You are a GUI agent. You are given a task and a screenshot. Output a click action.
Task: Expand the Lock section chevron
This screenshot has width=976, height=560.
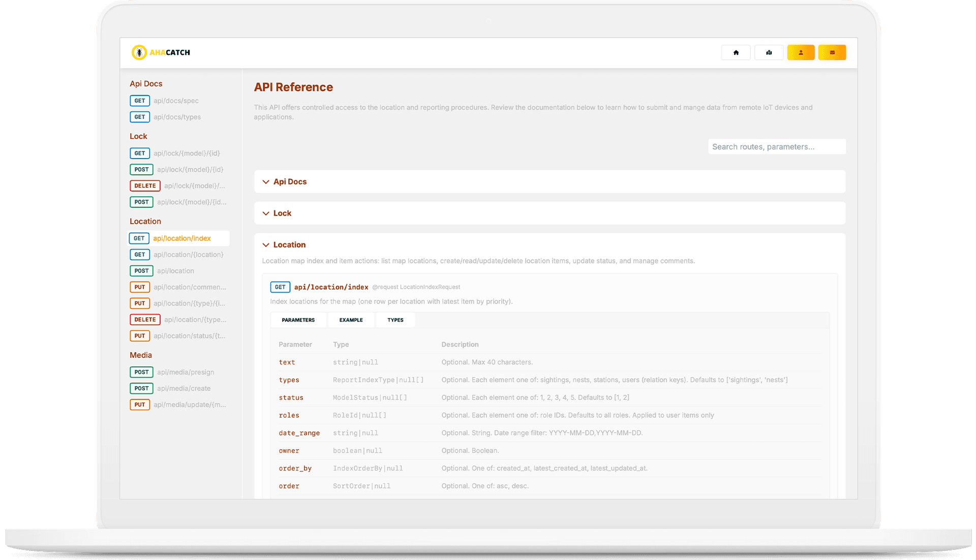pos(266,213)
